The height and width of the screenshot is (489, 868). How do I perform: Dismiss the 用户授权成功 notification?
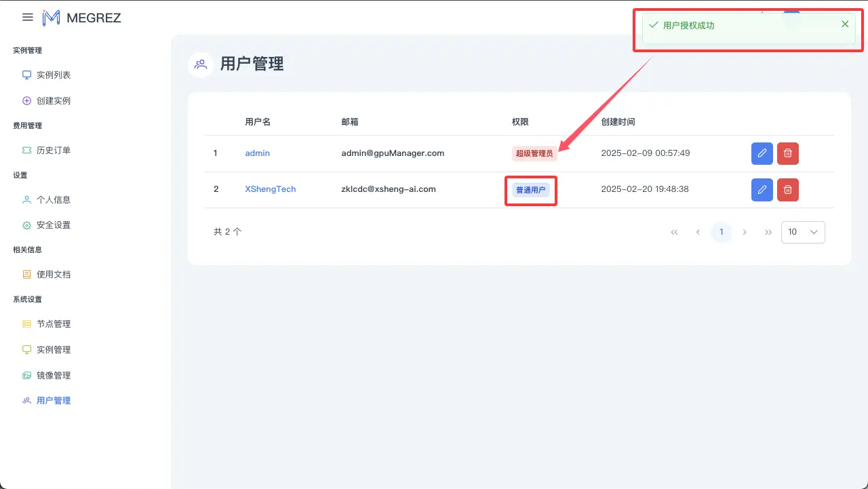(x=845, y=24)
